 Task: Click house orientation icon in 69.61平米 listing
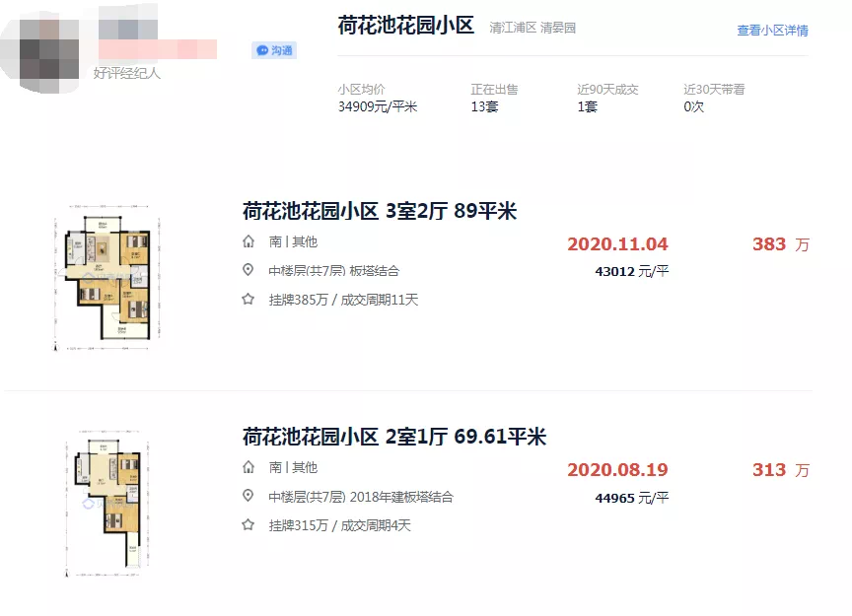click(248, 467)
